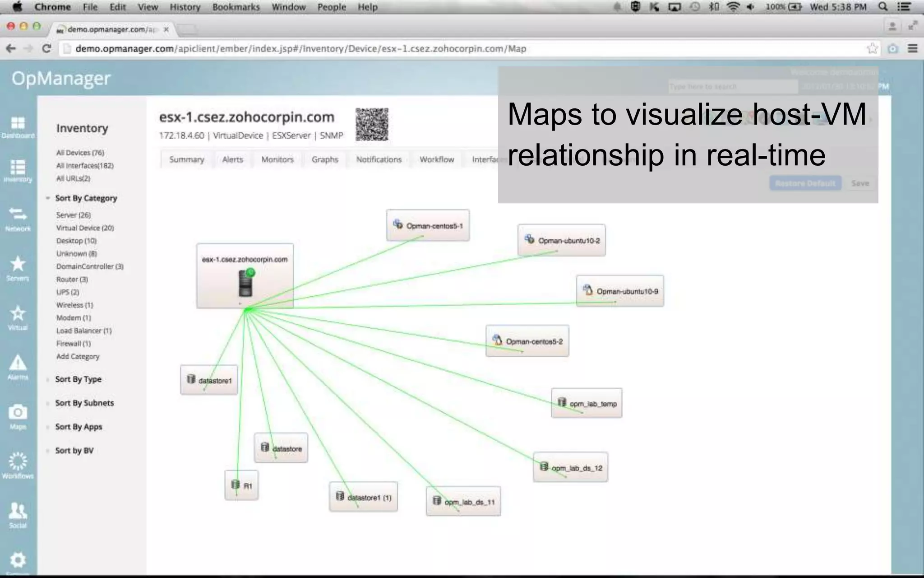Viewport: 924px width, 578px height.
Task: Filter by Load Balancer (1) category
Action: 84,331
